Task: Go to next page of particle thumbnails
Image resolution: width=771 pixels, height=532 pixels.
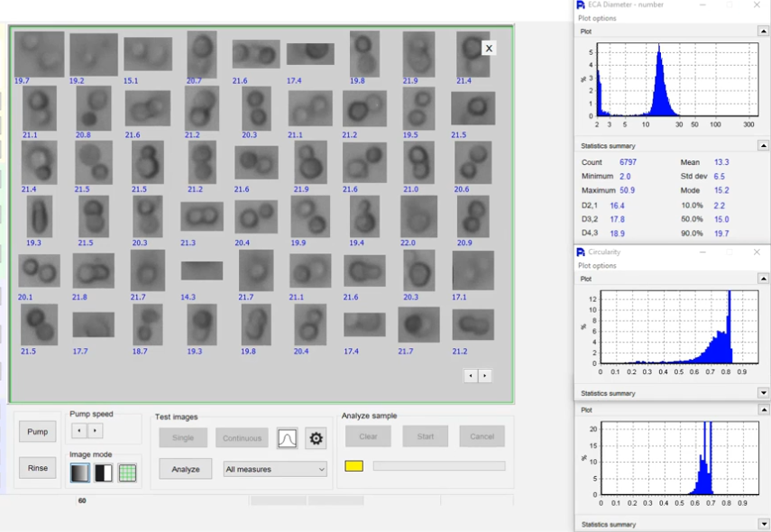Action: point(485,376)
